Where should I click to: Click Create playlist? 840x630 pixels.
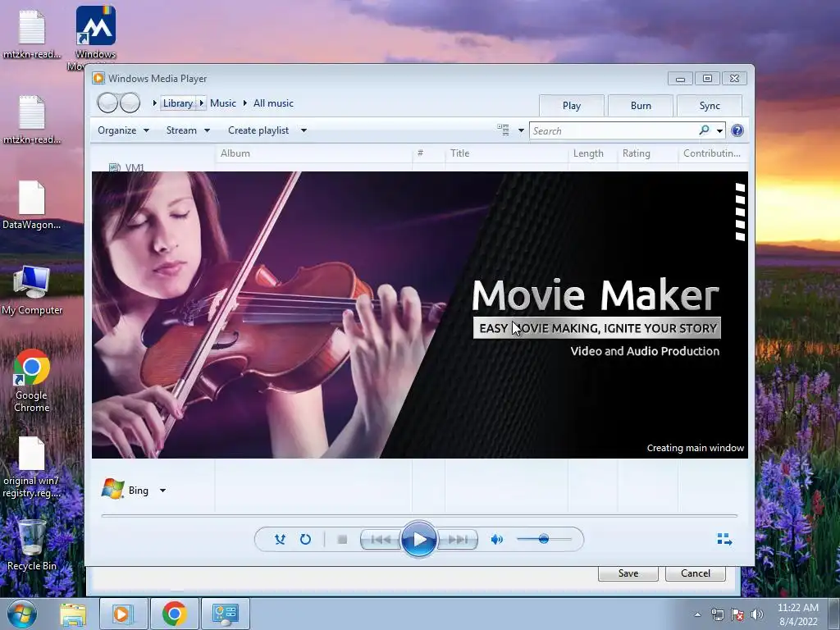[x=258, y=130]
